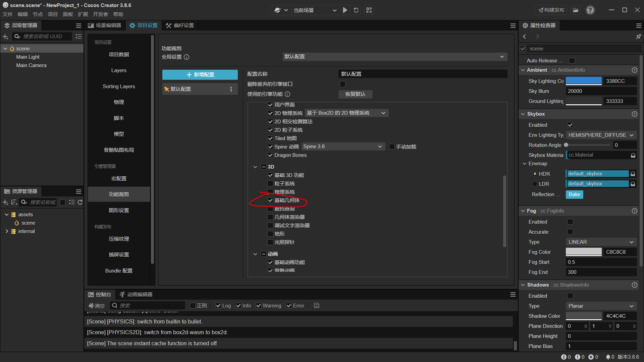The width and height of the screenshot is (644, 362).
Task: Expand the internal assets folder
Action: point(7,231)
